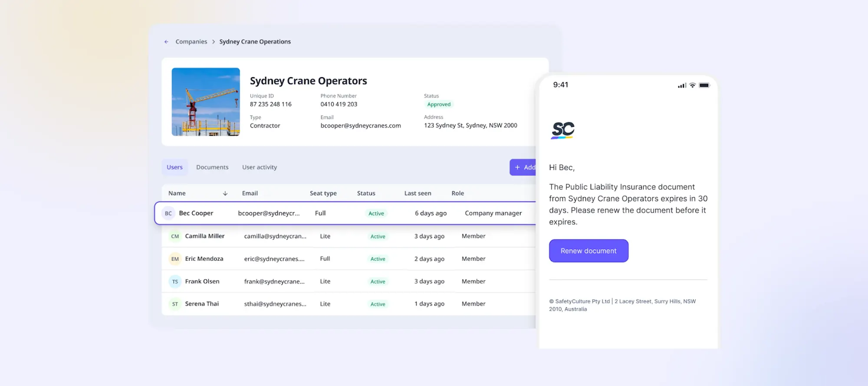Click the breadcrumb chevron separator
Screen dimensions: 868x386
click(x=214, y=42)
